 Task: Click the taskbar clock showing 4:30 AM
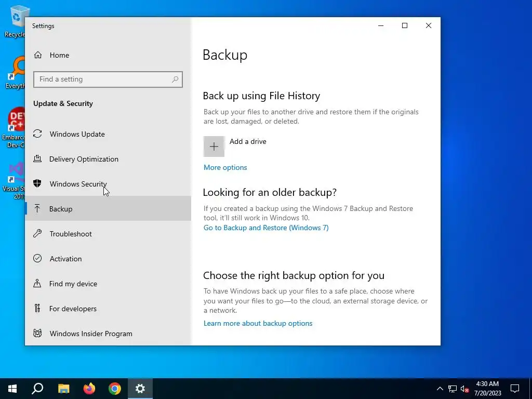[487, 389]
